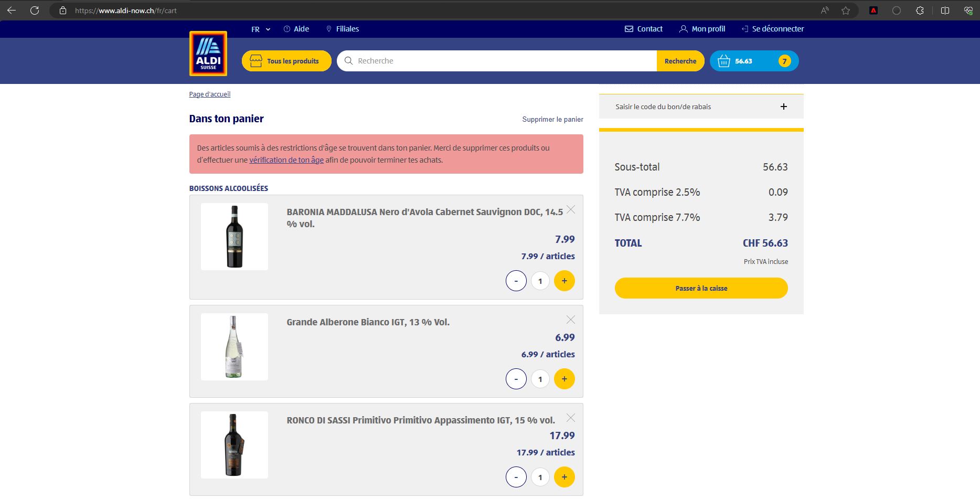Bookmark this page with star icon

pos(846,10)
